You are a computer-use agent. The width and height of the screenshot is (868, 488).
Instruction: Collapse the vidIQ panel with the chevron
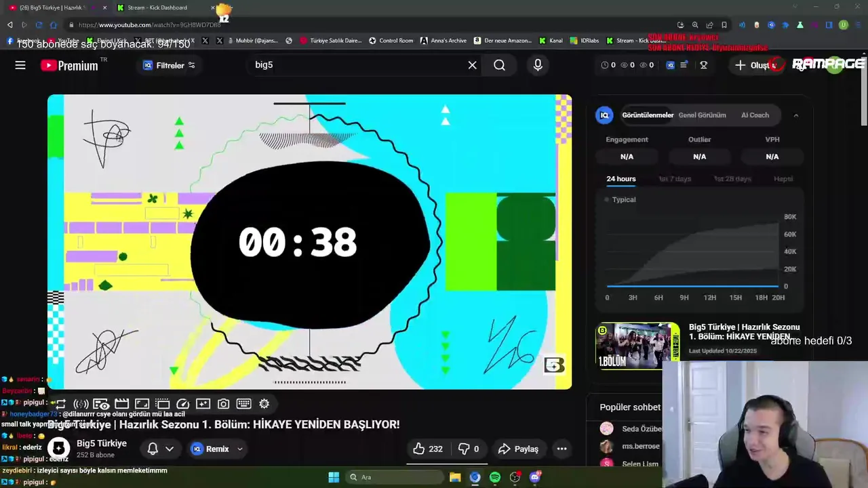point(795,115)
